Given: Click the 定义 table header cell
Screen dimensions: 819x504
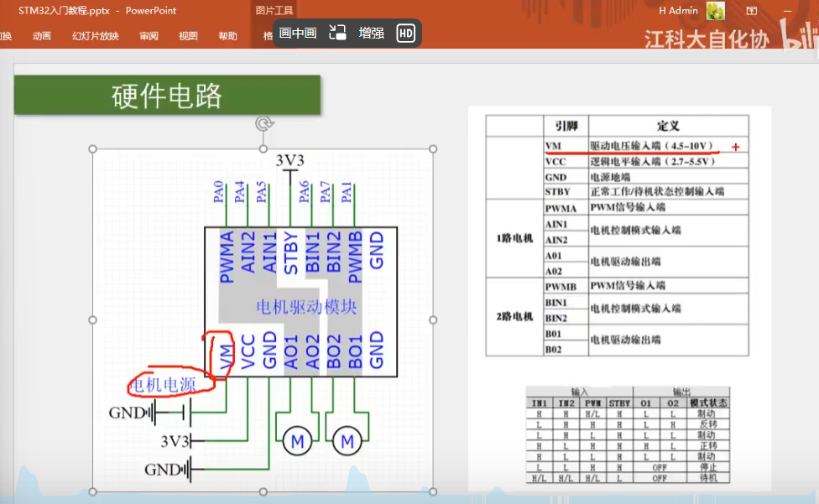Looking at the screenshot, I should 668,126.
